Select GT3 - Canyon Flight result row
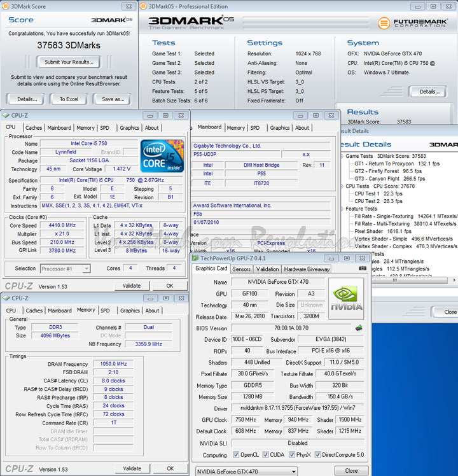This screenshot has height=476, width=458. click(x=390, y=179)
